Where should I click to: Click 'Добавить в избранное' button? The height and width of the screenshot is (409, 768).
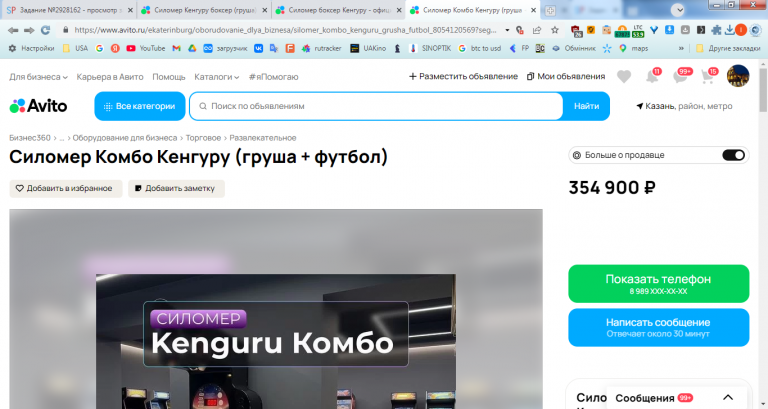[x=66, y=189]
